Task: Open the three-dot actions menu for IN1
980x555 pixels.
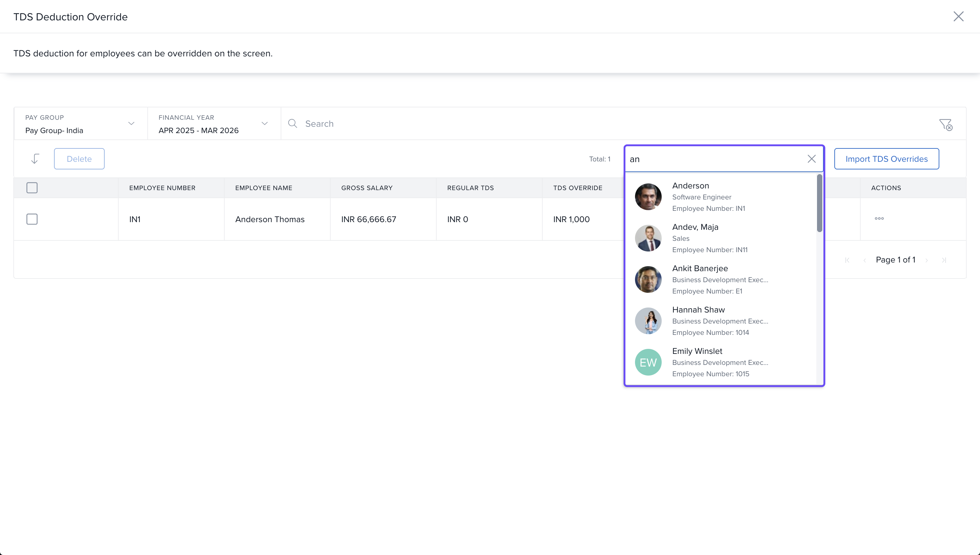Action: tap(879, 219)
